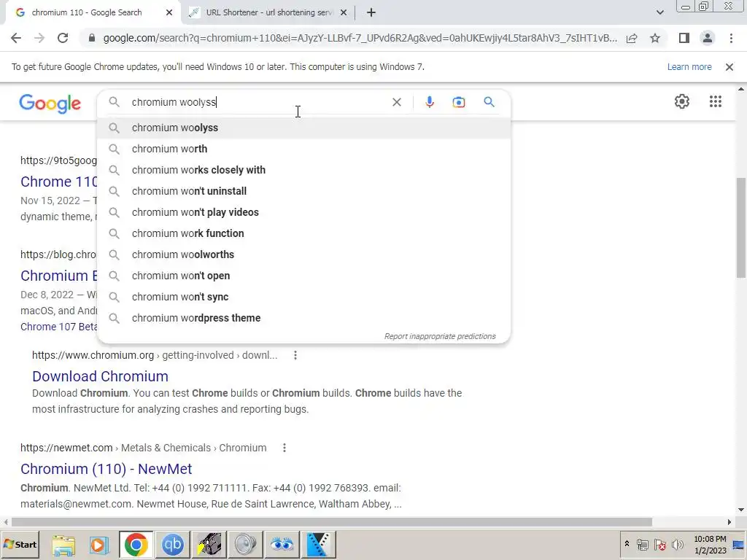Switch to the URL Shortener tab

[269, 13]
